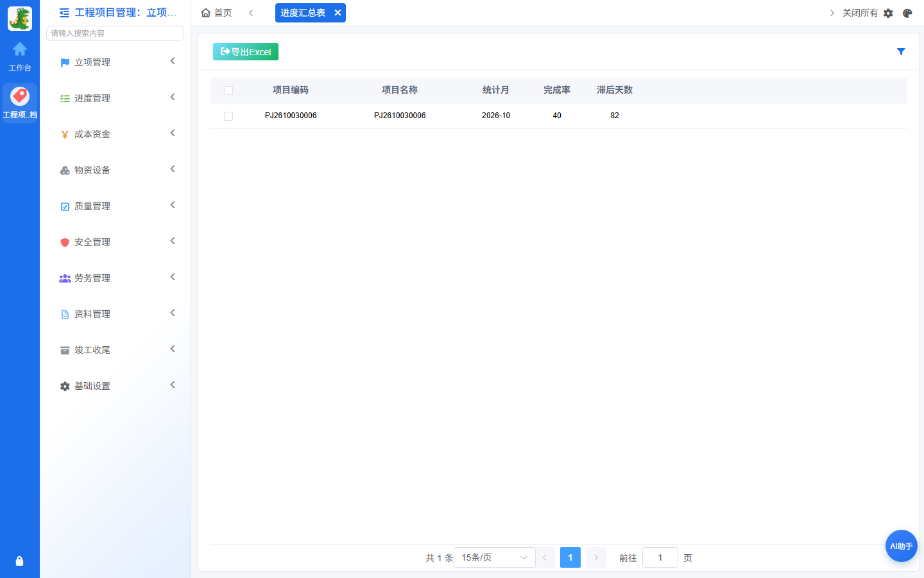924x578 pixels.
Task: Open the 工作台 home icon
Action: pyautogui.click(x=20, y=49)
